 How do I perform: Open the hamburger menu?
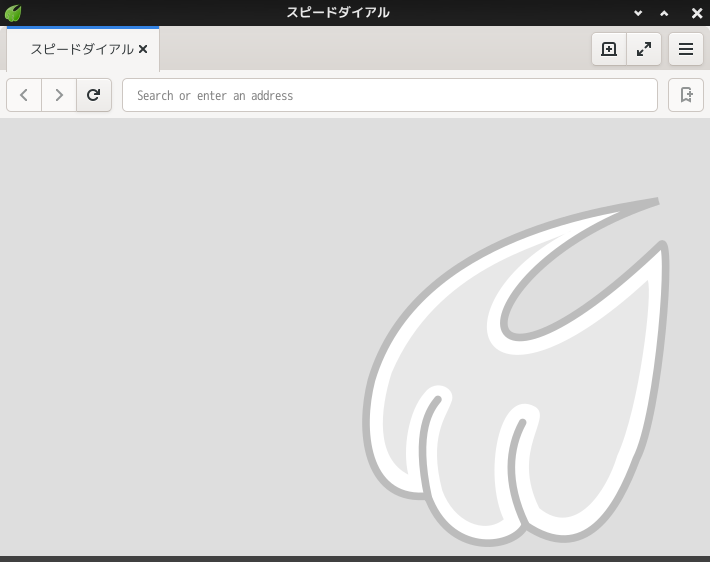[686, 49]
